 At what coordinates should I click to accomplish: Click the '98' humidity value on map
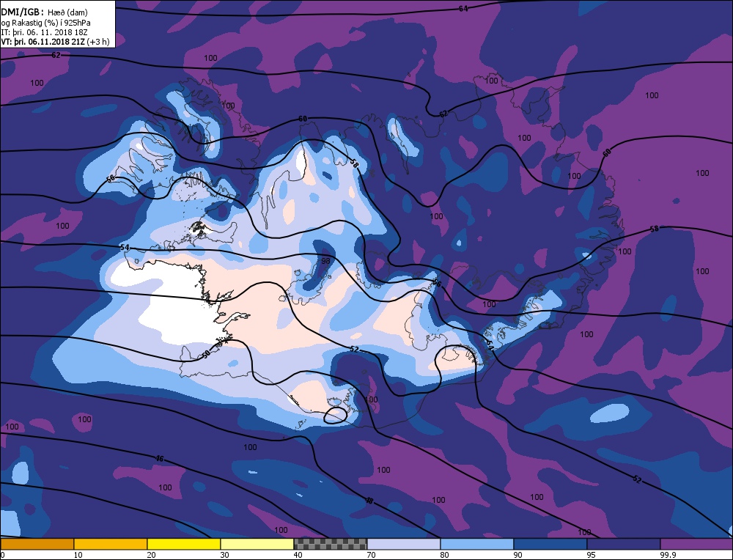click(x=326, y=261)
